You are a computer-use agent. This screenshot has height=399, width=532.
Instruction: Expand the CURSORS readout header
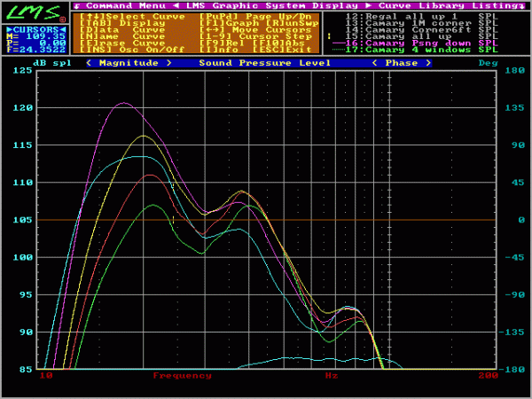click(36, 29)
